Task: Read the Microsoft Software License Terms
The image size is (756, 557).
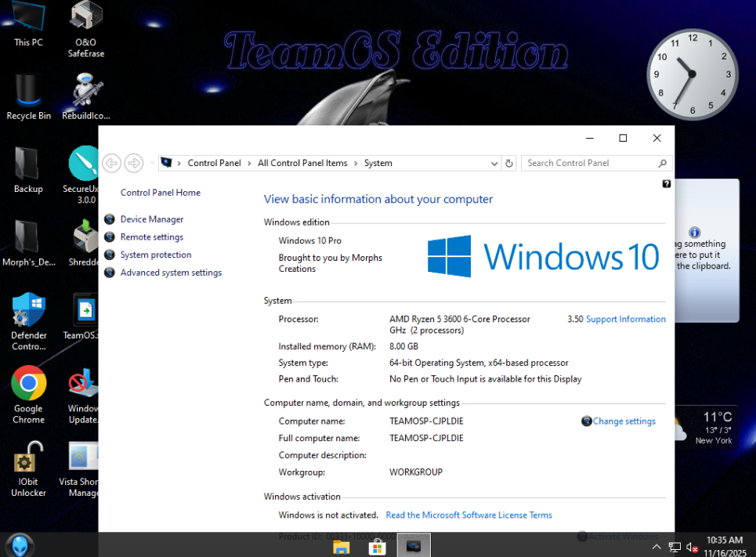Action: click(x=468, y=515)
